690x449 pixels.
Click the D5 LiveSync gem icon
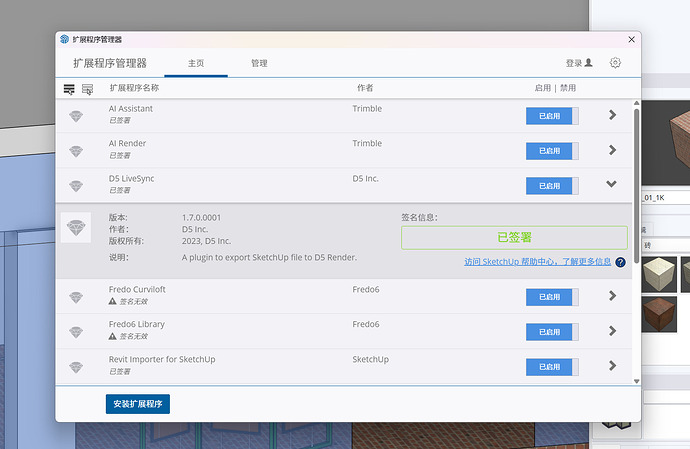(76, 186)
